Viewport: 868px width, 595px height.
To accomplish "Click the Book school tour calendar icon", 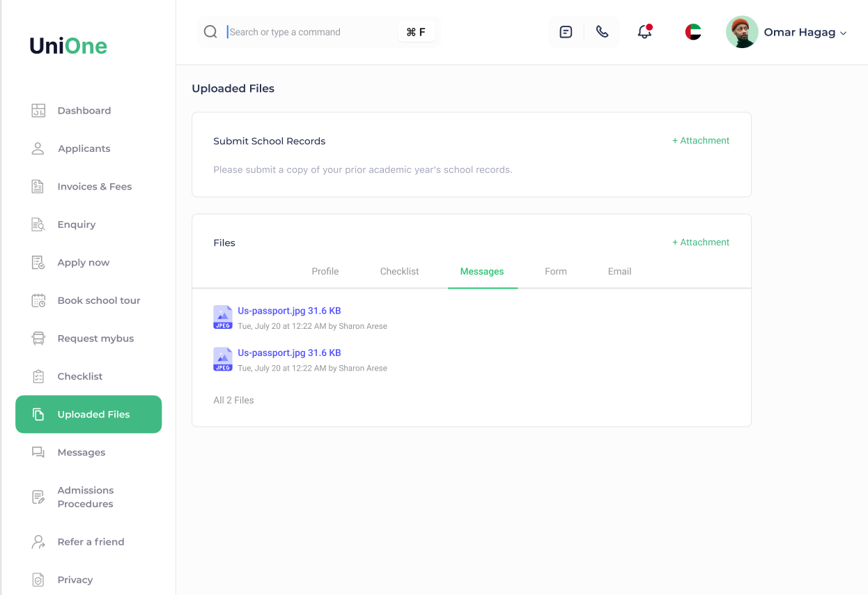I will pyautogui.click(x=38, y=301).
